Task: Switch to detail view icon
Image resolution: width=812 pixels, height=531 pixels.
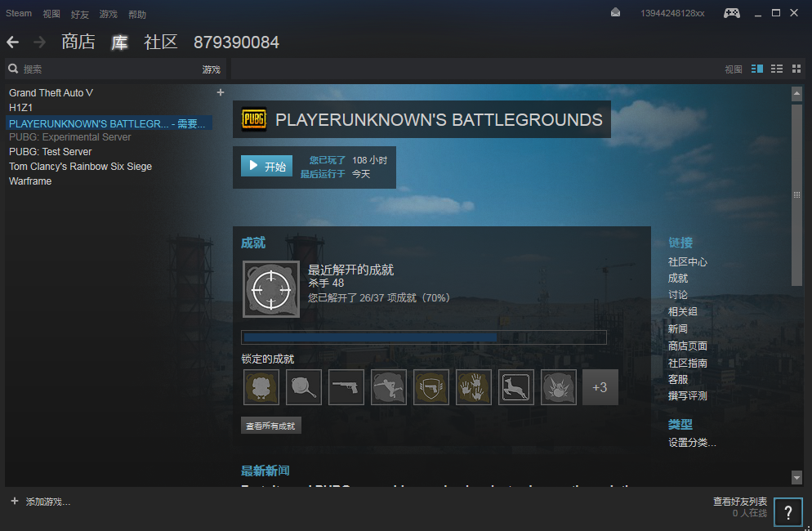Action: point(756,69)
